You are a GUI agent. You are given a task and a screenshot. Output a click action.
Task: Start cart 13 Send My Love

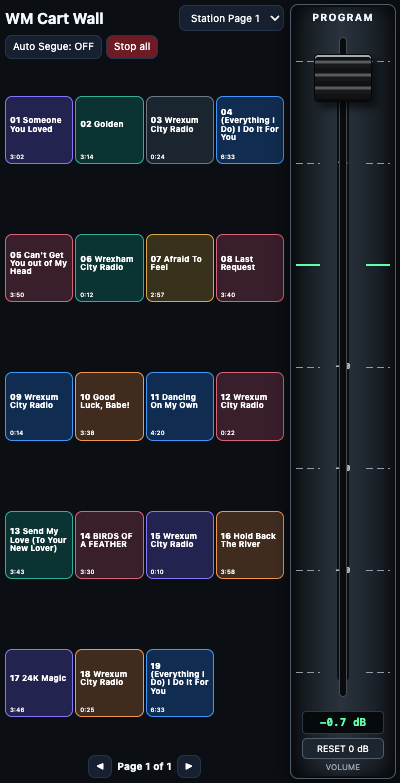39,545
